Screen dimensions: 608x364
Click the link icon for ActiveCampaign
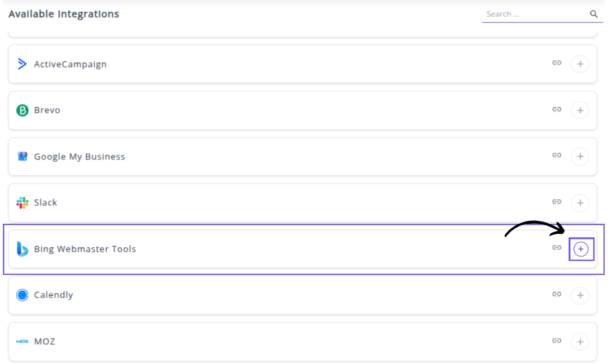557,63
